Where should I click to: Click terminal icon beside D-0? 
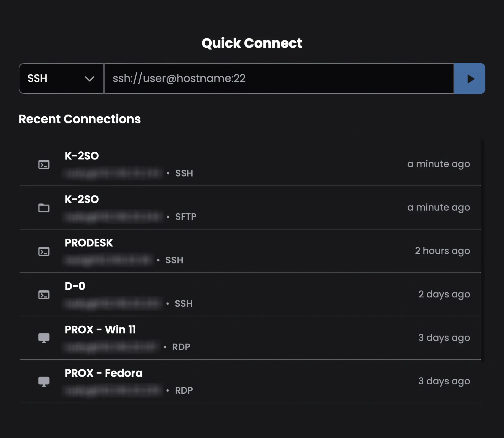pyautogui.click(x=44, y=295)
